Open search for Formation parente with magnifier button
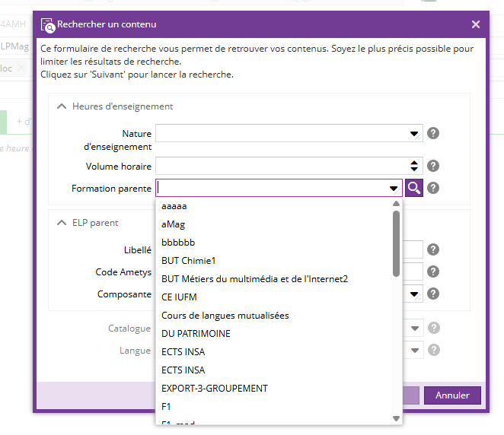Screen dimensions: 504x435 coord(414,188)
